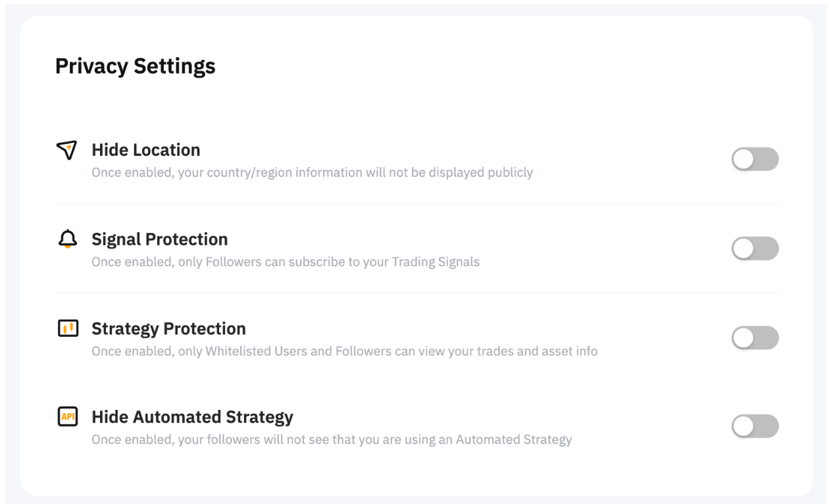This screenshot has width=829, height=504.
Task: Click the Automated Strategy followers description
Action: (331, 440)
